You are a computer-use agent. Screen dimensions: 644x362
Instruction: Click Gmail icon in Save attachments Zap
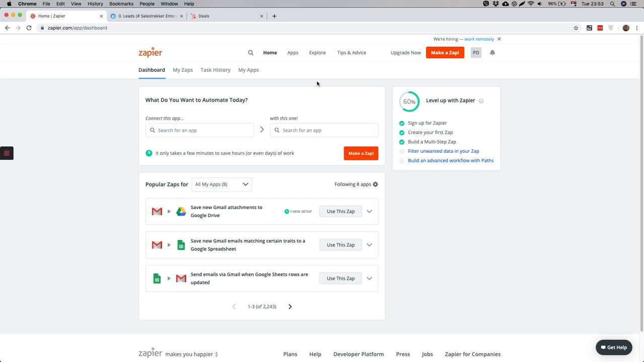[157, 211]
